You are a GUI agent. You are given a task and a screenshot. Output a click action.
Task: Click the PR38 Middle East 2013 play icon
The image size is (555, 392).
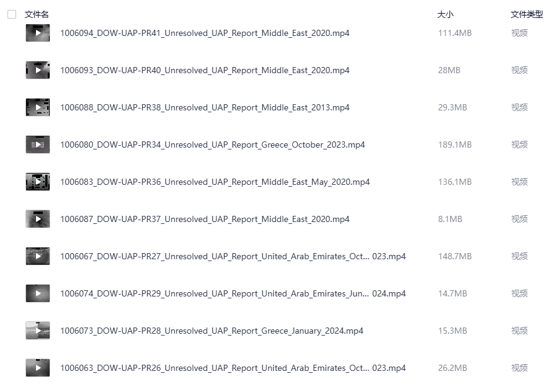(x=38, y=107)
